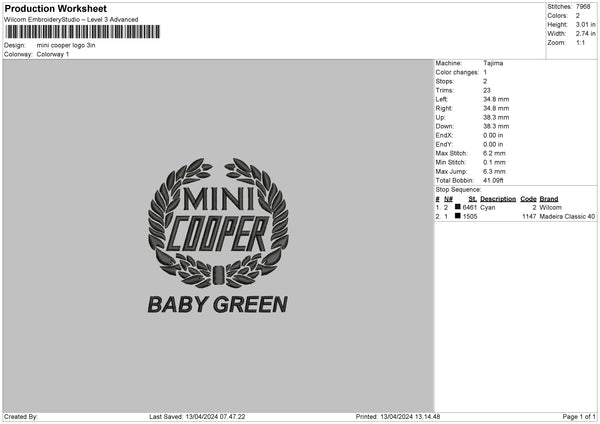Click the Color changes value 1

point(485,72)
